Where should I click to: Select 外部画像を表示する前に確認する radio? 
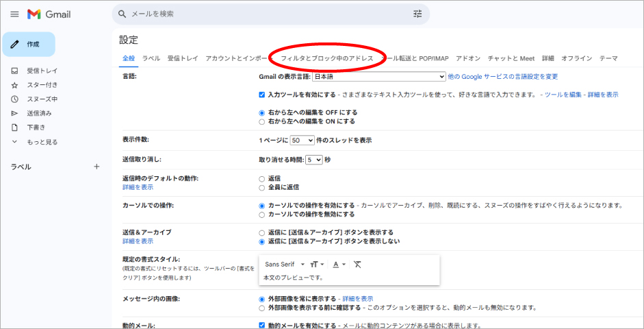coord(262,308)
